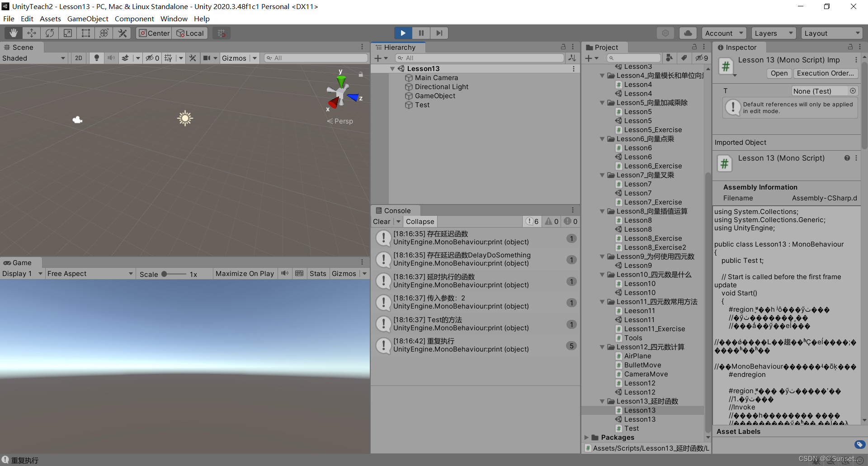Open the Hierarchy create plus button
The width and height of the screenshot is (868, 466).
[x=381, y=58]
